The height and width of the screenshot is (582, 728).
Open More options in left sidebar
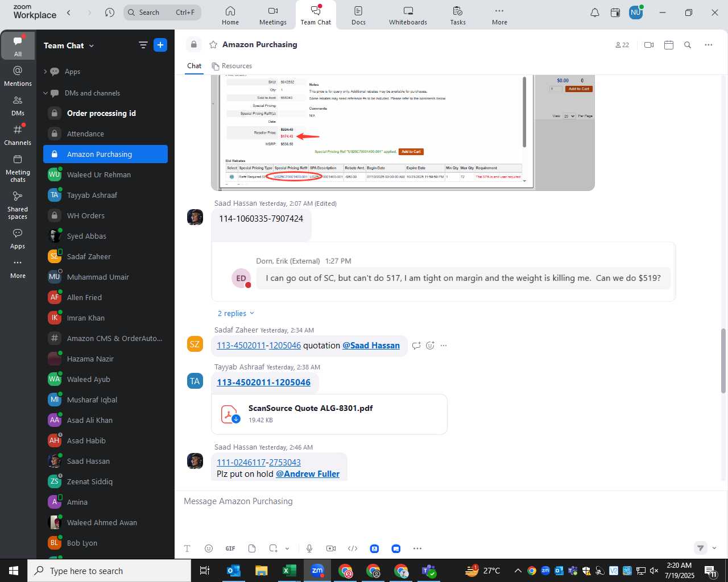[x=18, y=268]
